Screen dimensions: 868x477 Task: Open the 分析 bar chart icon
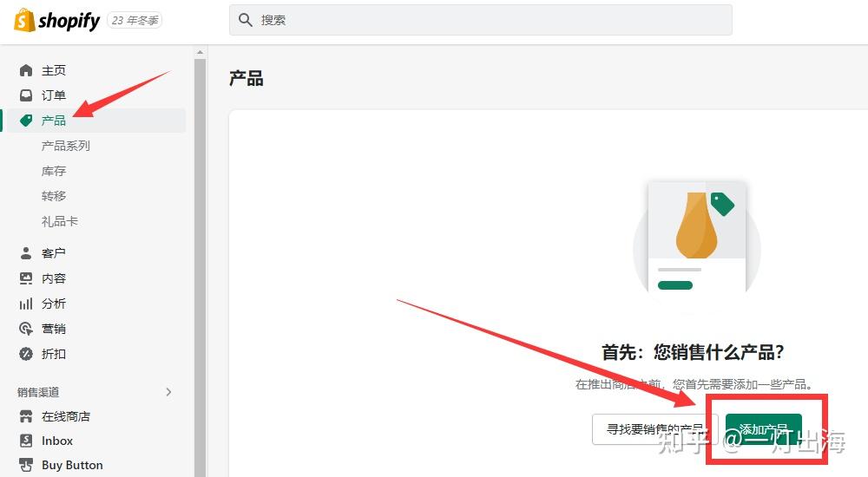(x=26, y=304)
